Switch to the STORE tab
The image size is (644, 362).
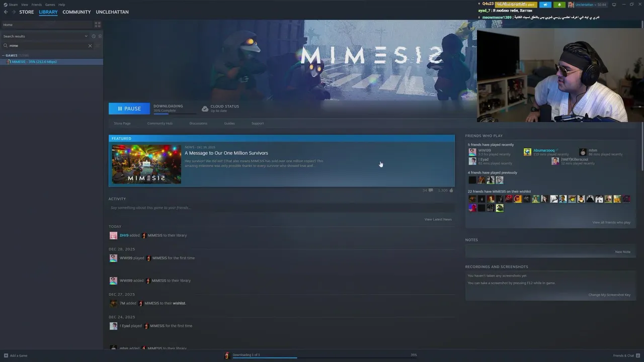pyautogui.click(x=27, y=12)
